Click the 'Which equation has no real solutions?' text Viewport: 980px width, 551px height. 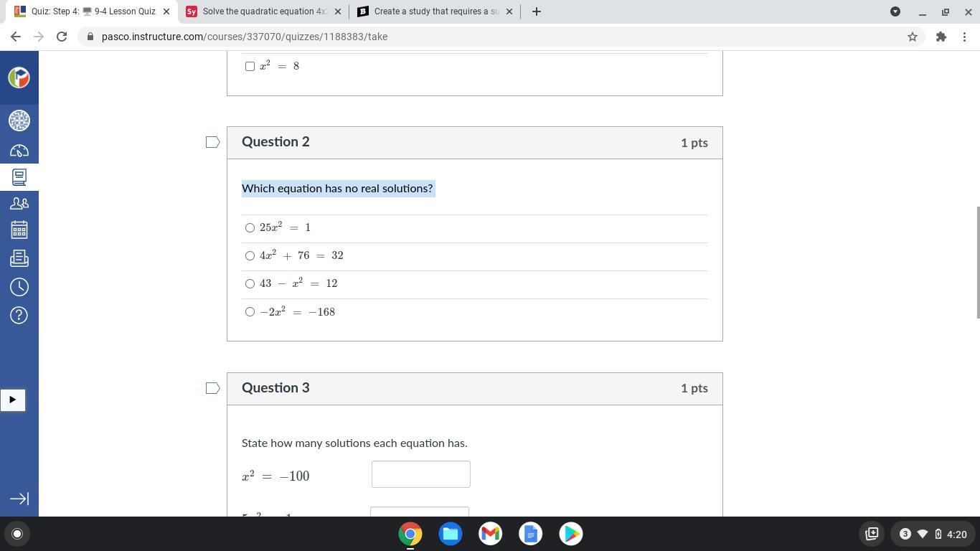point(337,188)
